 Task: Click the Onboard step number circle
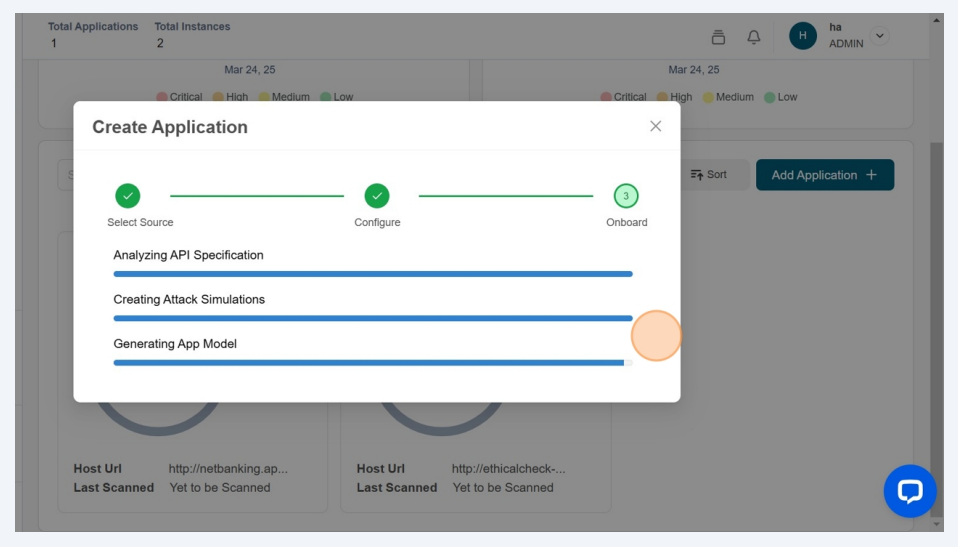(x=626, y=196)
